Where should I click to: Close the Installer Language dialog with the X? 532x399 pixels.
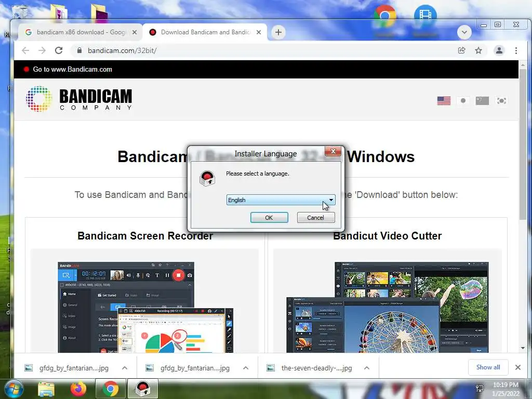tap(333, 151)
